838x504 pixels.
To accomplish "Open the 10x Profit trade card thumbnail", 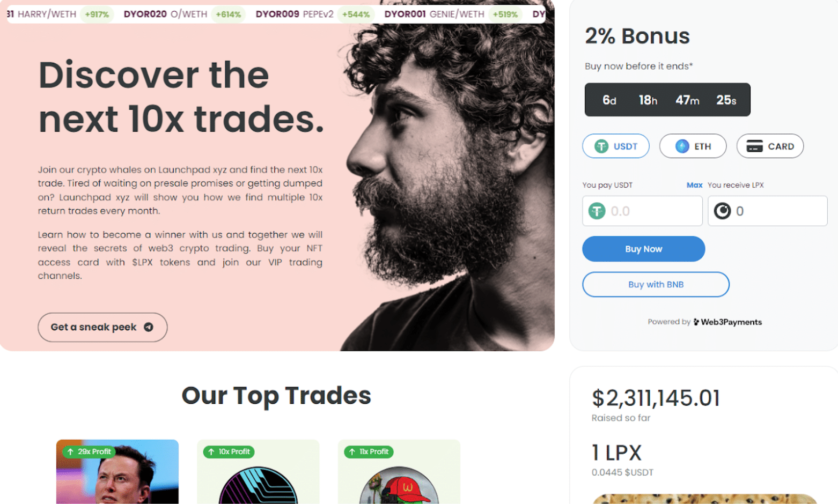I will pyautogui.click(x=258, y=472).
